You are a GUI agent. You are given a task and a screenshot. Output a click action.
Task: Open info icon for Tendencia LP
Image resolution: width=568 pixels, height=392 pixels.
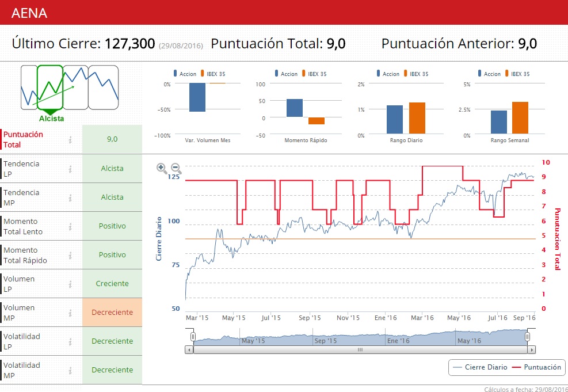[x=70, y=169]
